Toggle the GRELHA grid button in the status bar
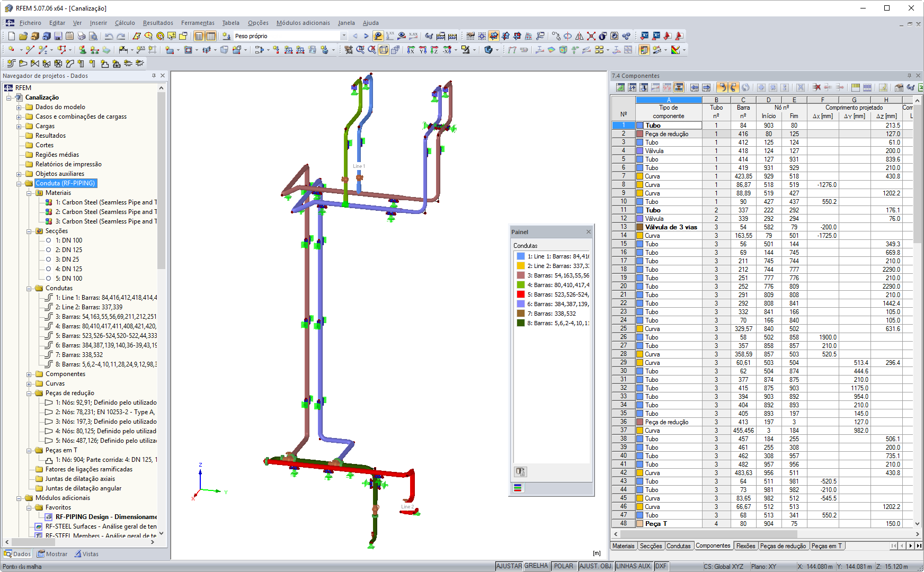The image size is (924, 572). (x=536, y=566)
